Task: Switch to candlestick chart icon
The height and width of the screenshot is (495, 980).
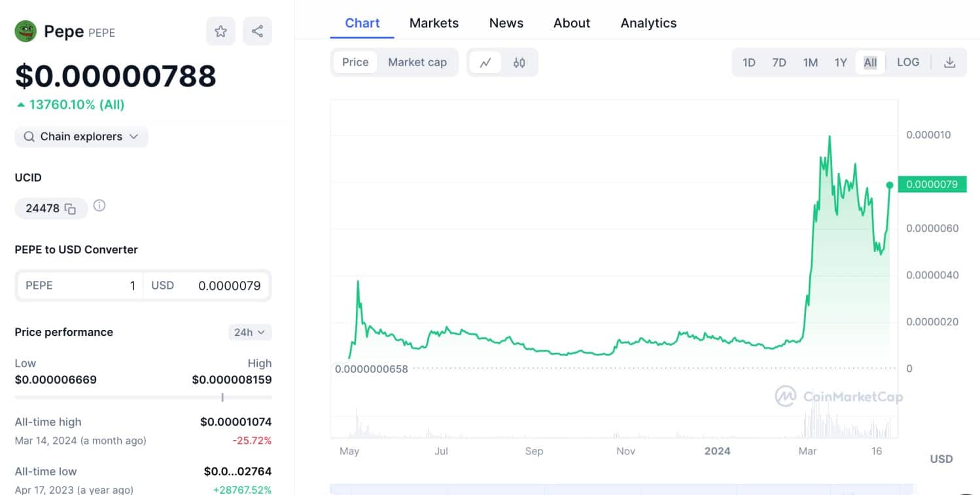Action: [x=519, y=62]
